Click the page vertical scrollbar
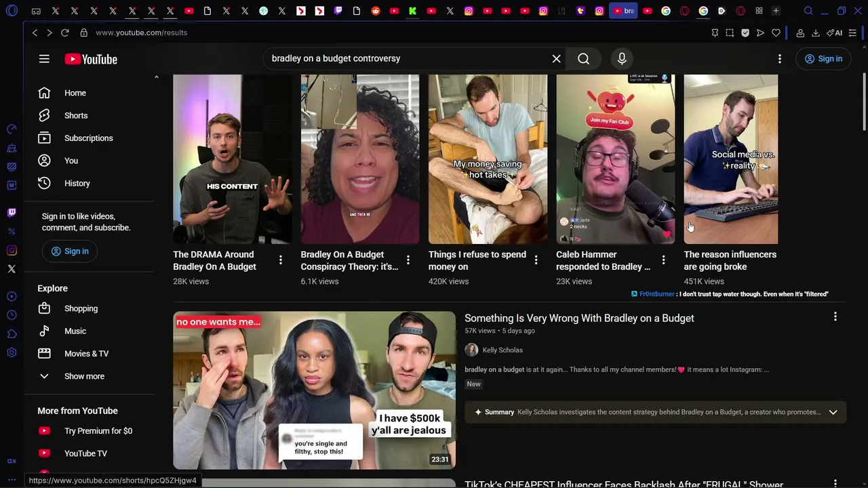Image resolution: width=868 pixels, height=488 pixels. (x=864, y=102)
